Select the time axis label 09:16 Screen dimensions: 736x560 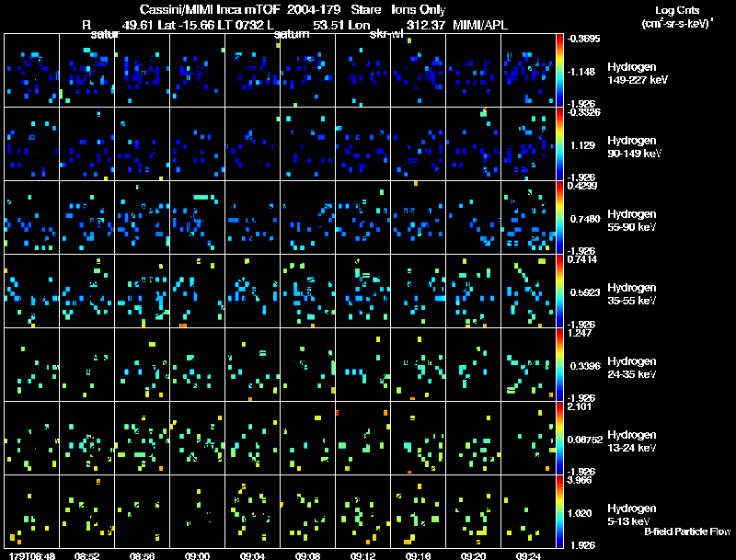pyautogui.click(x=419, y=555)
